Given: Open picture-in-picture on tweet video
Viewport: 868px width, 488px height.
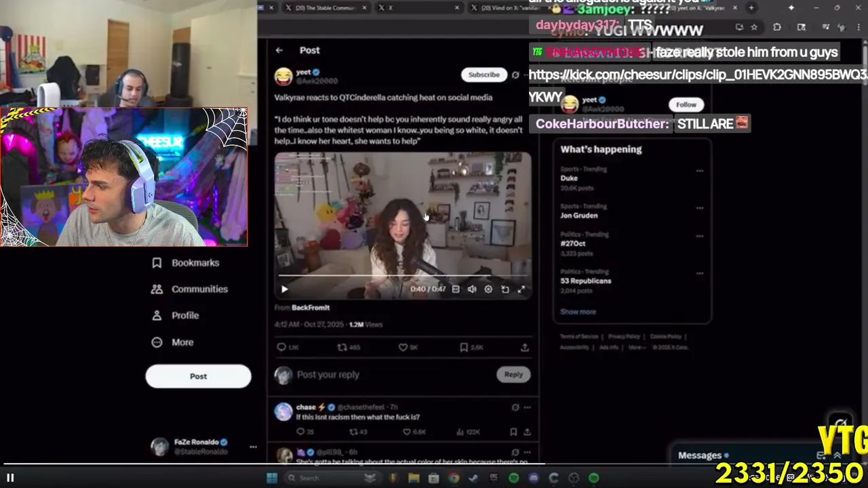Looking at the screenshot, I should pyautogui.click(x=505, y=289).
